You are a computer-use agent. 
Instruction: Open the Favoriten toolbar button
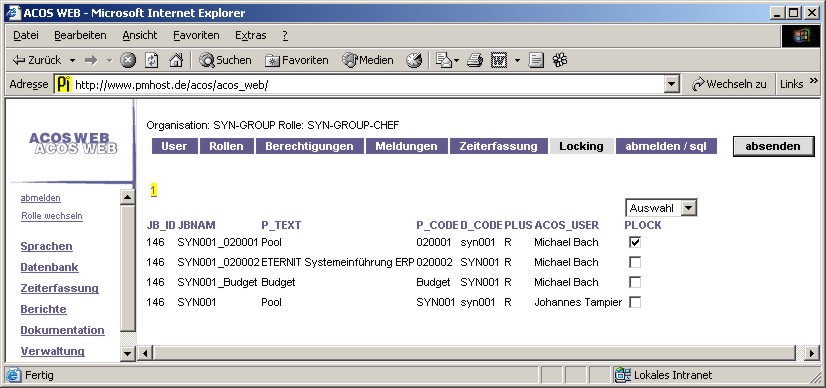(297, 61)
